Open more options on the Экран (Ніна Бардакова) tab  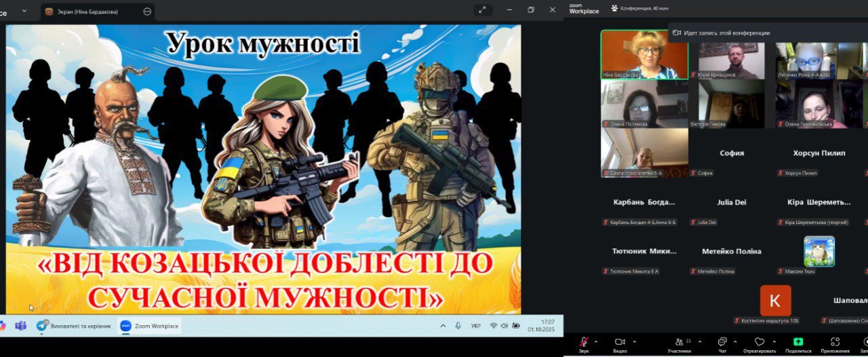tap(147, 12)
